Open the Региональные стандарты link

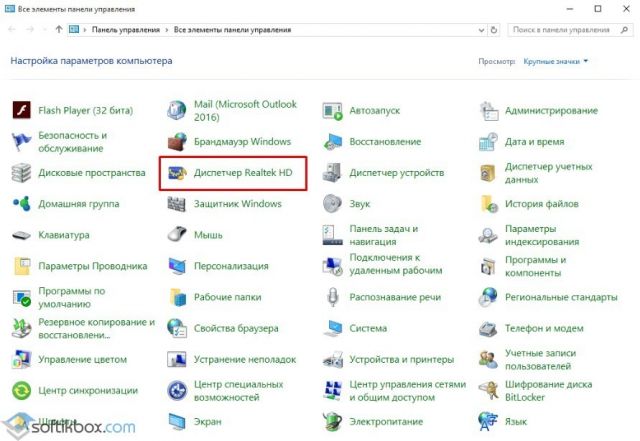click(x=561, y=297)
